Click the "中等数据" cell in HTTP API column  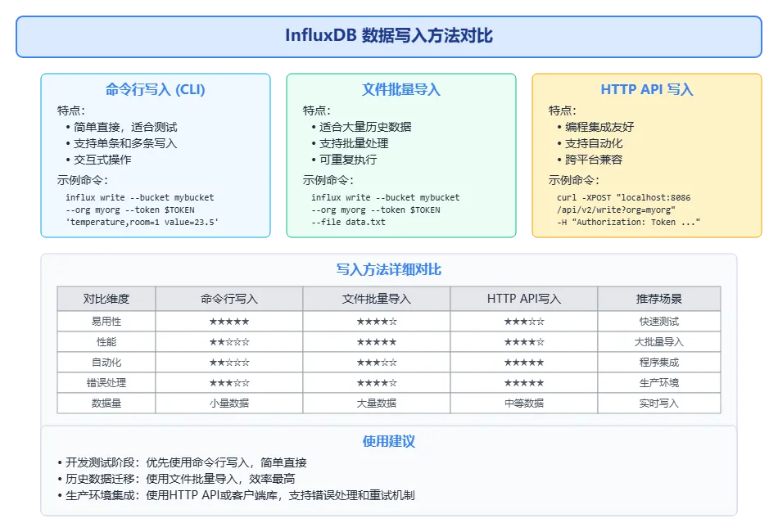(523, 404)
